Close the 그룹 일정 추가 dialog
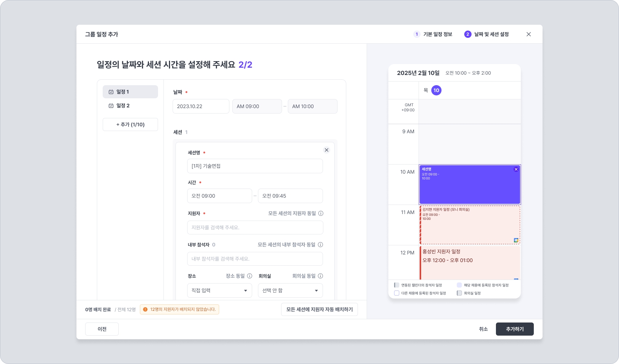Screen dimensions: 619x364 click(x=529, y=34)
